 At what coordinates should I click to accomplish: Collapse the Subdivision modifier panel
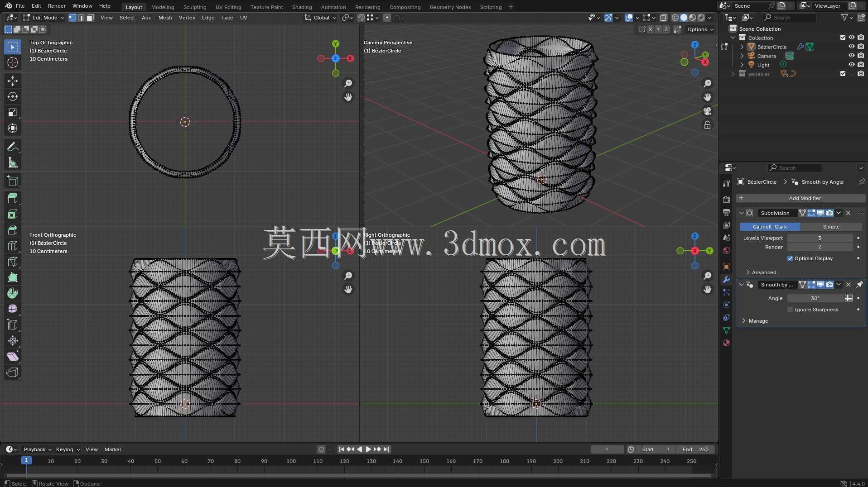coord(741,213)
